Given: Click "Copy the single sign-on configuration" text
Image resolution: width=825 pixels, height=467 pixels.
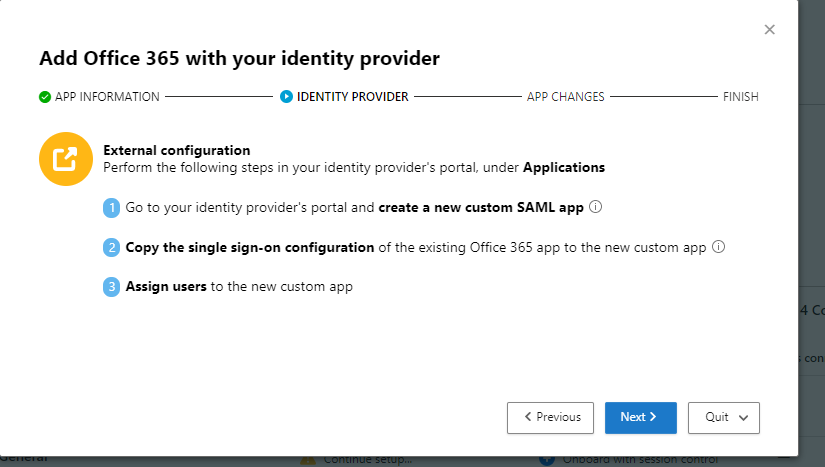Looking at the screenshot, I should (x=250, y=247).
